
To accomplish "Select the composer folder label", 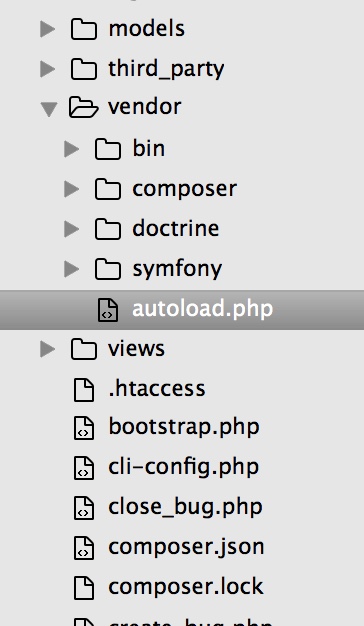I will click(184, 189).
